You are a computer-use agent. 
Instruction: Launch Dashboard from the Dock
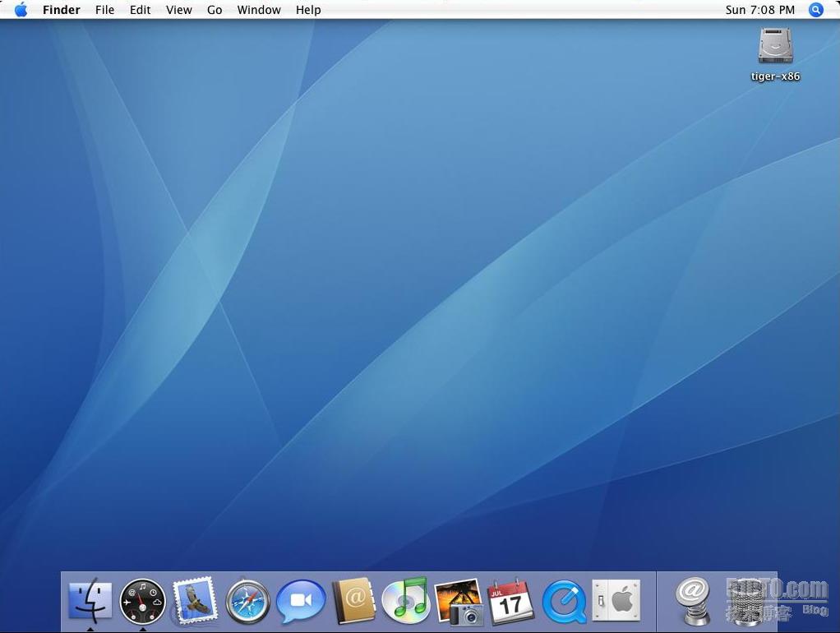point(142,602)
